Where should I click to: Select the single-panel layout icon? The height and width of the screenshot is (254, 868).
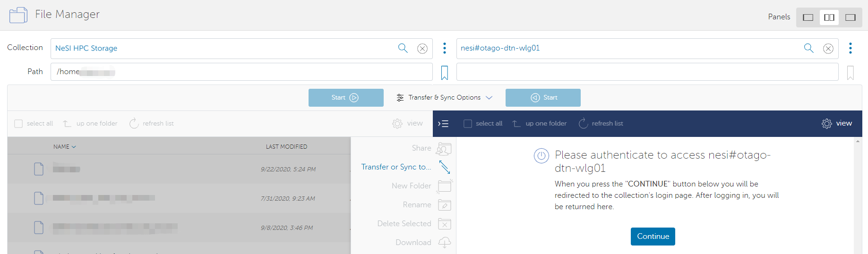click(x=808, y=17)
